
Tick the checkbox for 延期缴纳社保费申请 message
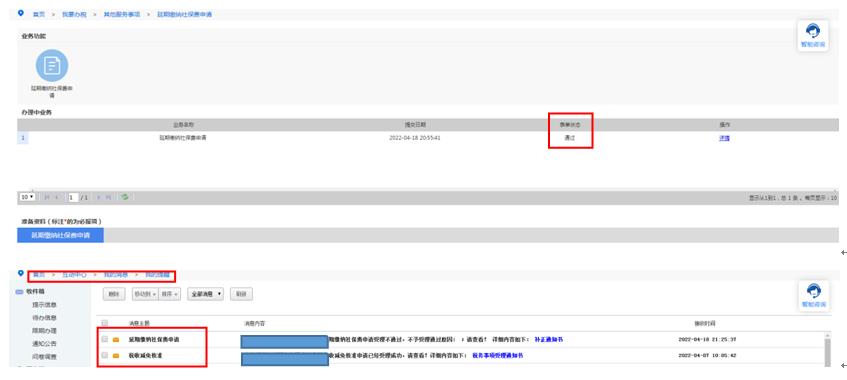(105, 339)
